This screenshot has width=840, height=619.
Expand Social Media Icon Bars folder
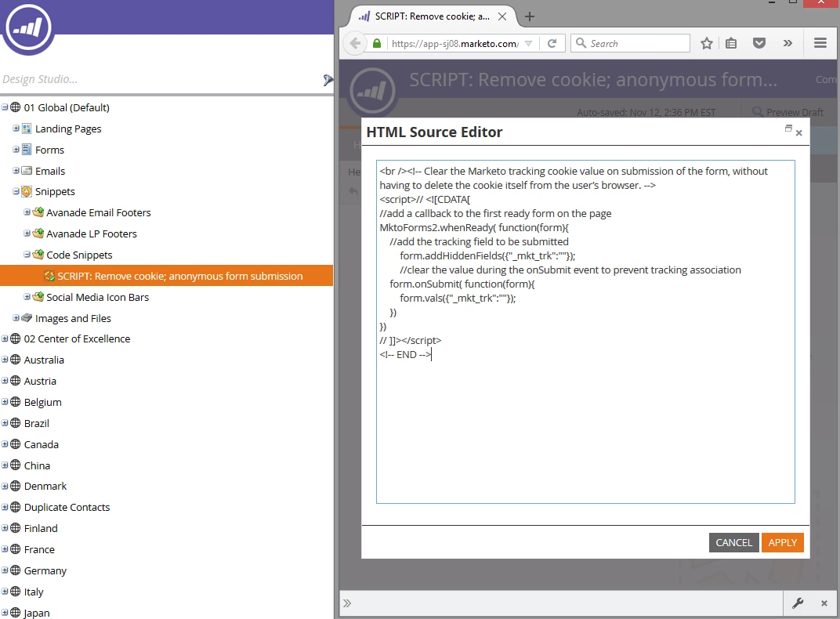[x=27, y=297]
